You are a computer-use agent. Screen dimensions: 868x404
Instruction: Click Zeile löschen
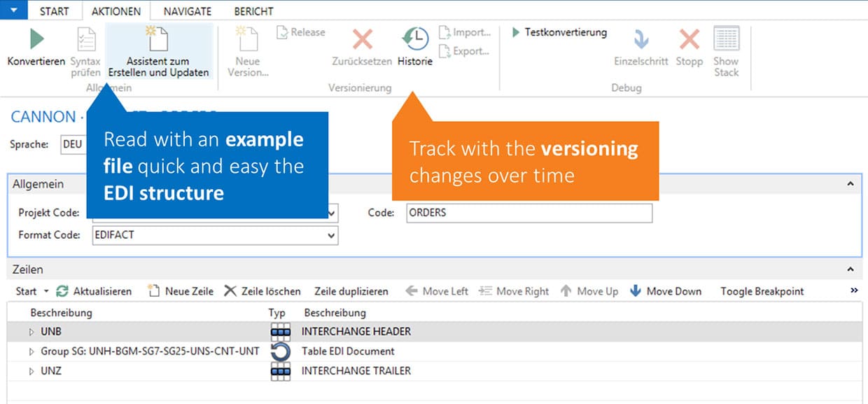262,291
